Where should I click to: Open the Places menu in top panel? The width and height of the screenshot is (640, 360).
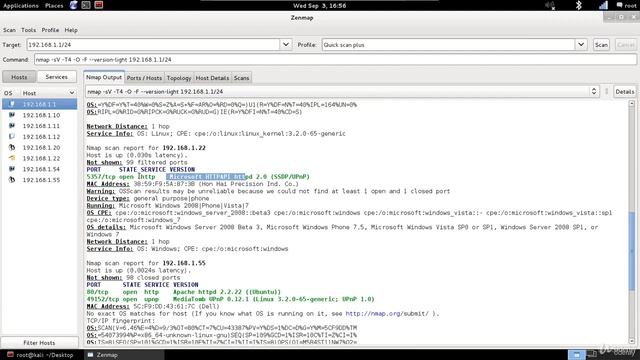coord(54,5)
